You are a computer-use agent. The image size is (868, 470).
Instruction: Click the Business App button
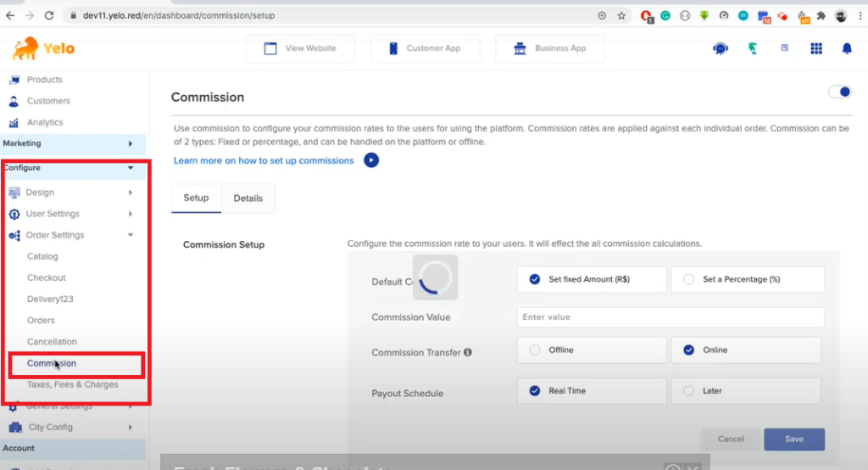coord(550,48)
